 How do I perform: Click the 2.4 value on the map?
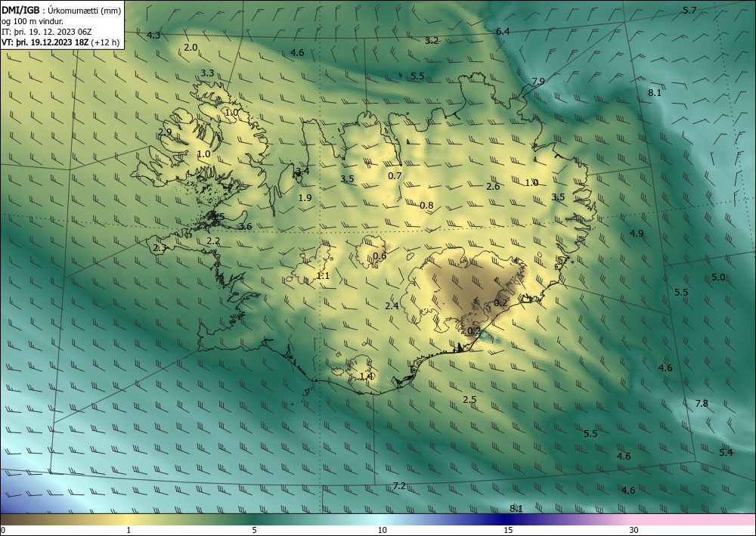click(392, 305)
